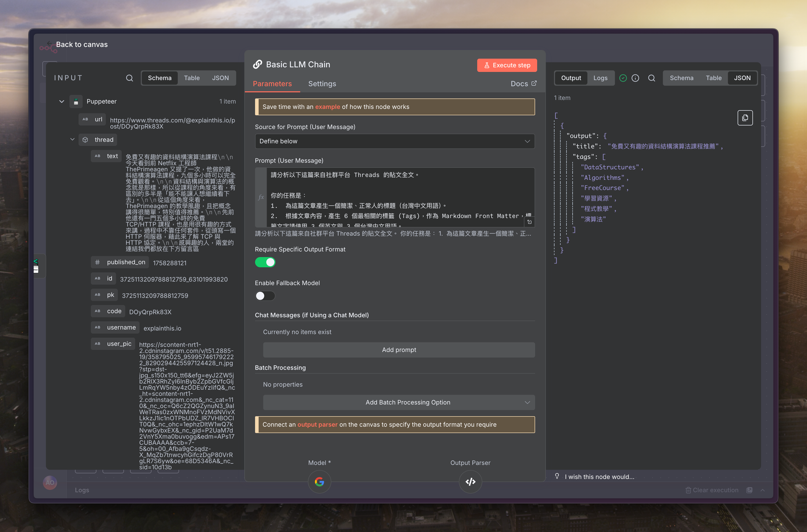Collapse the thread tree item
The height and width of the screenshot is (532, 807).
[x=72, y=140]
